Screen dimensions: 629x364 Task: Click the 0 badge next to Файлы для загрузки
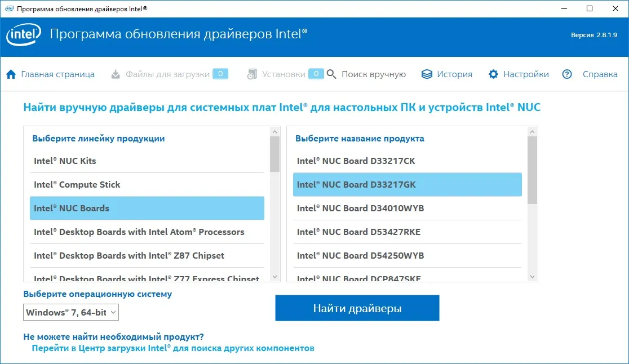[x=220, y=74]
